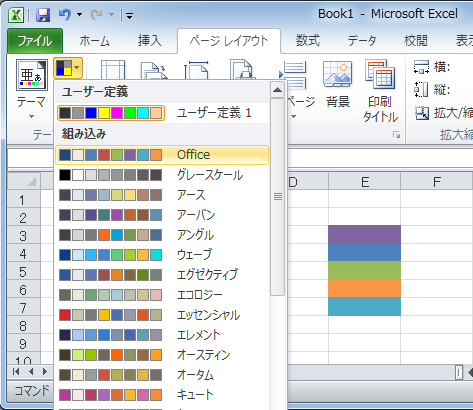Screen dimensions: 473x410
Task: Open the 数式 tab
Action: (308, 41)
